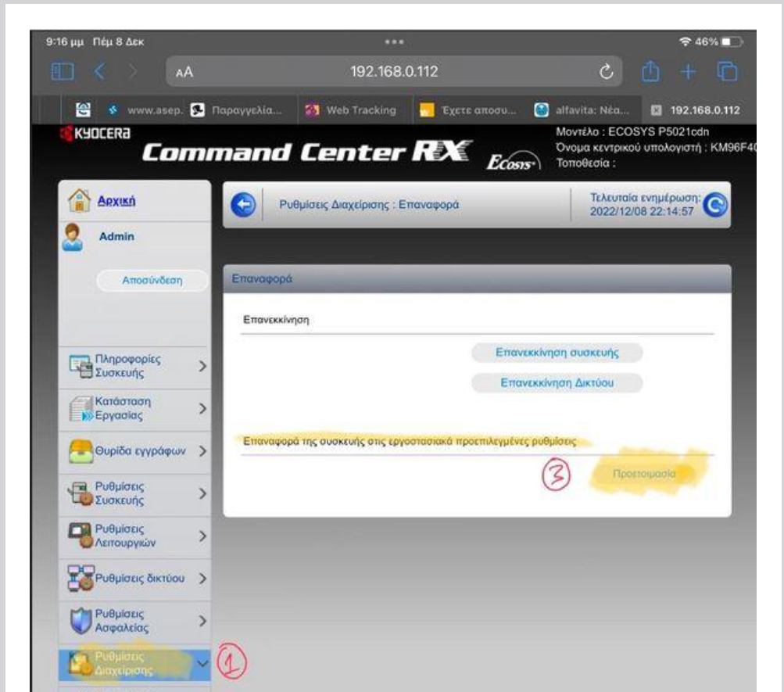Switch to the www.asep. tab
Image resolution: width=784 pixels, height=692 pixels.
coord(145,110)
